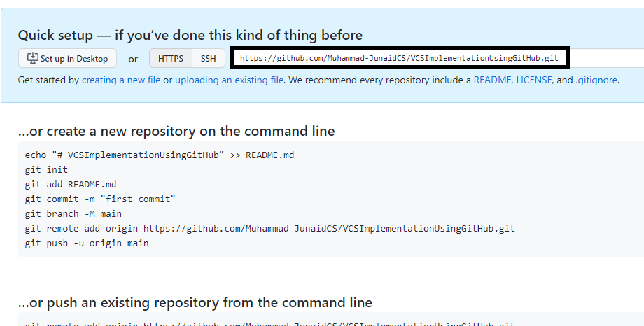
Task: Click the Set up in Desktop label
Action: point(74,59)
